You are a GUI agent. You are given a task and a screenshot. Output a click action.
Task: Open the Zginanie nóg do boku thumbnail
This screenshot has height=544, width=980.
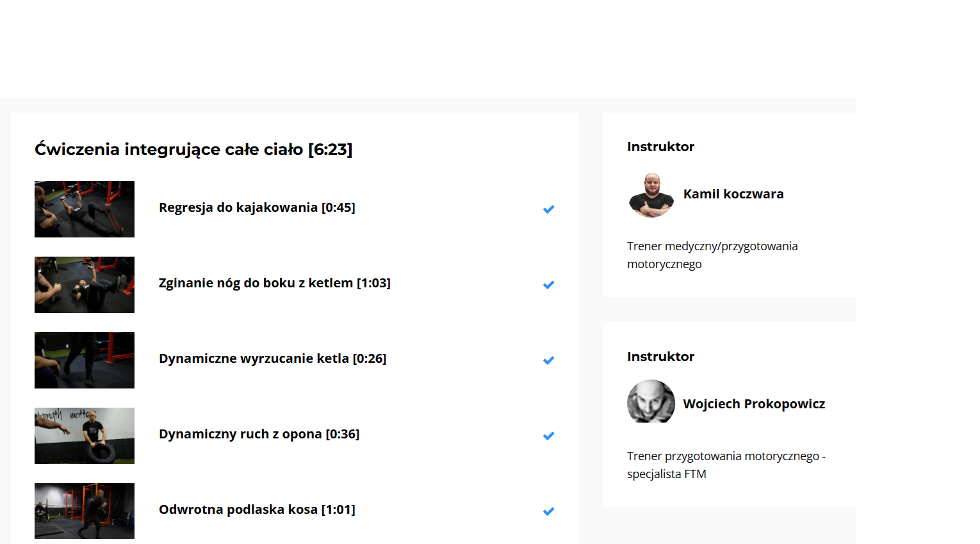(x=85, y=285)
